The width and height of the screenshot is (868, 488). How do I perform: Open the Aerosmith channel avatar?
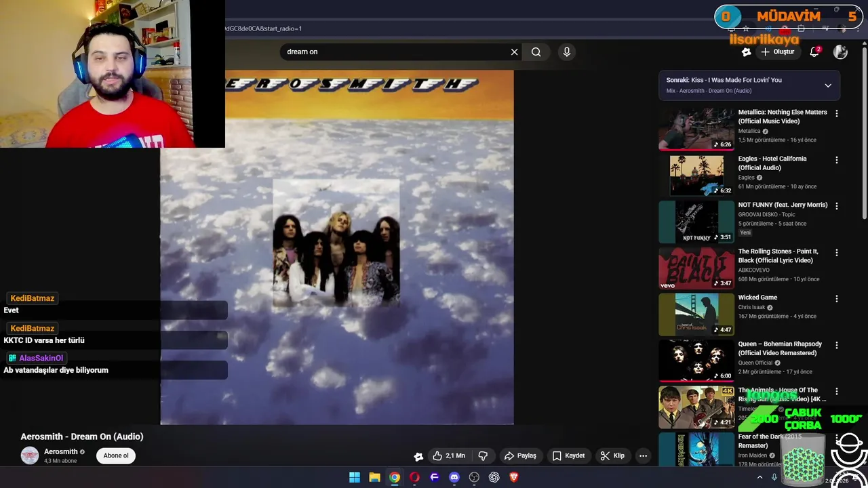point(30,455)
